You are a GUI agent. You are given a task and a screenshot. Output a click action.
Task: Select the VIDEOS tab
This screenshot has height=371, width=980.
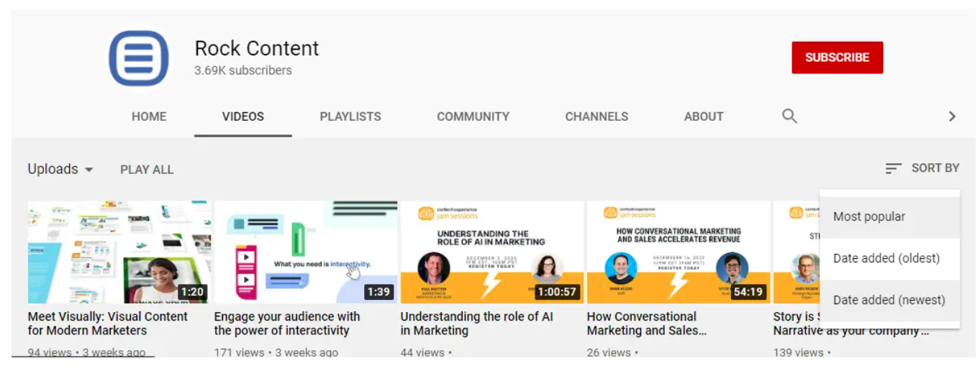(243, 116)
